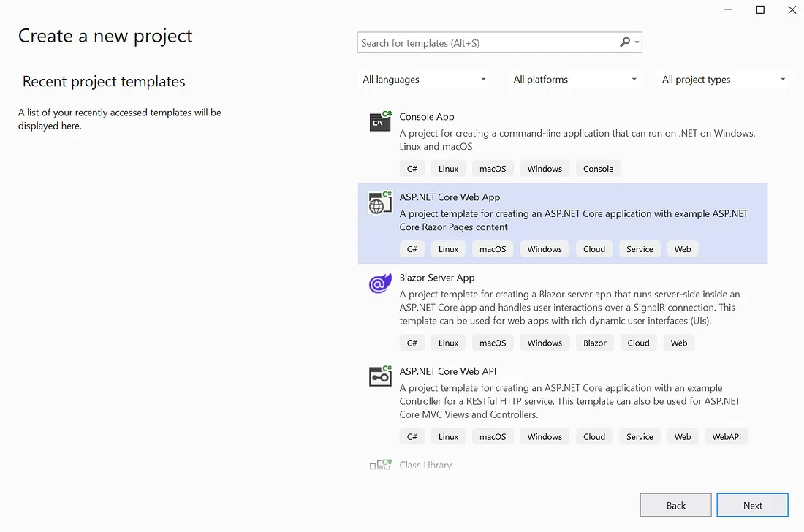Screen dimensions: 804x532
Task: Click the Console tag under Console App
Action: click(598, 169)
